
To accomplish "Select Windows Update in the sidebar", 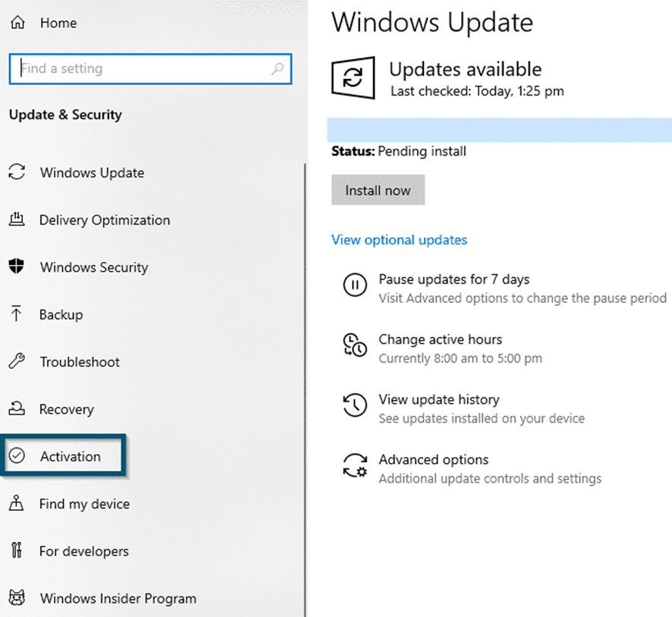I will (92, 173).
